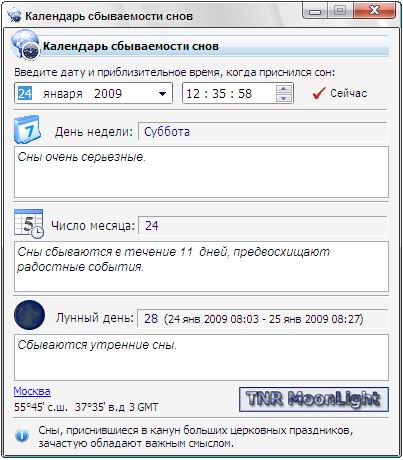Click the app icon in title bar
403x460 pixels.
click(15, 16)
